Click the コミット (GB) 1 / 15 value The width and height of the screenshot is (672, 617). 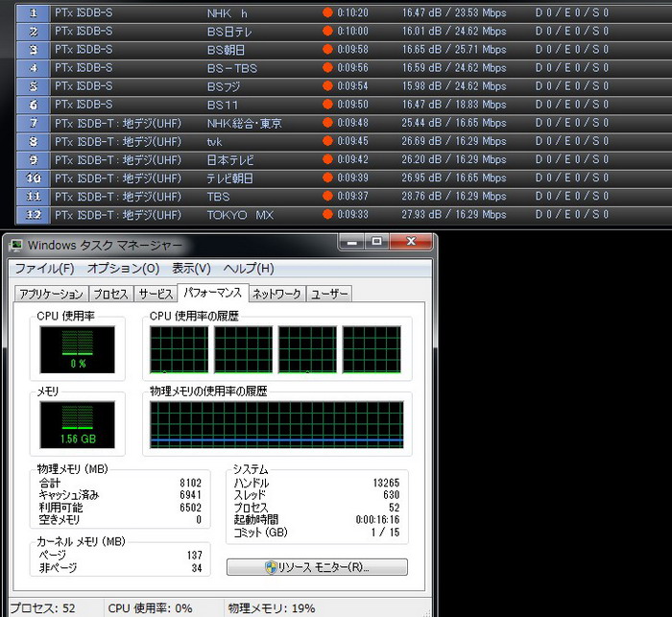pyautogui.click(x=385, y=533)
